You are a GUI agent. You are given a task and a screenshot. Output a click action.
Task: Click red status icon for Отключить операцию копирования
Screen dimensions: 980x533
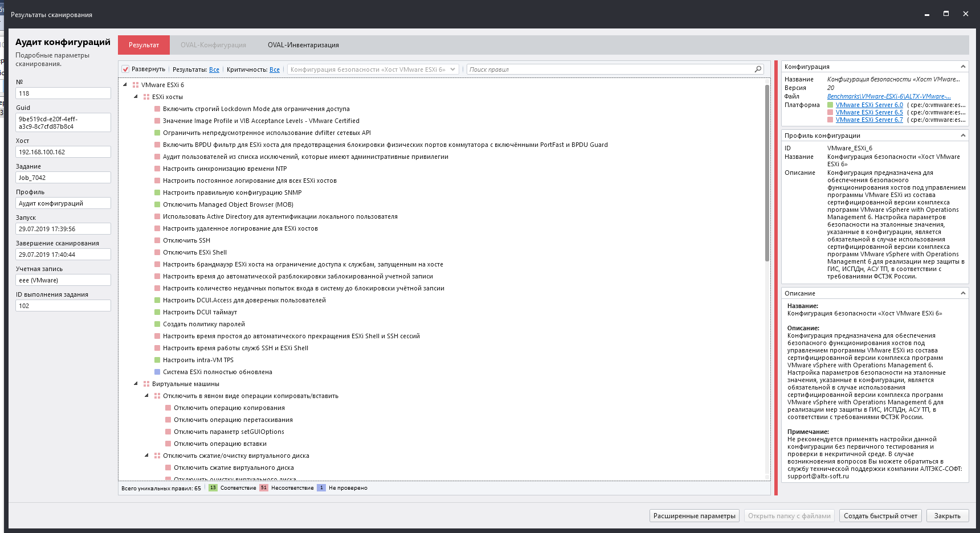click(x=168, y=408)
